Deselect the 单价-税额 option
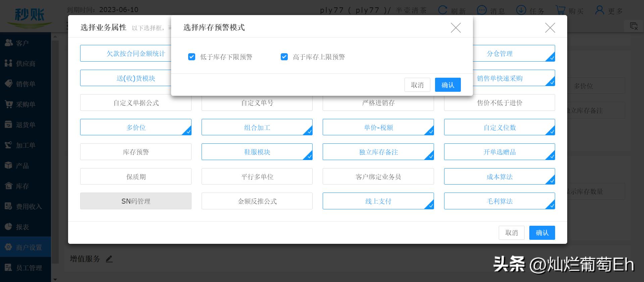Image resolution: width=644 pixels, height=282 pixels. point(378,127)
